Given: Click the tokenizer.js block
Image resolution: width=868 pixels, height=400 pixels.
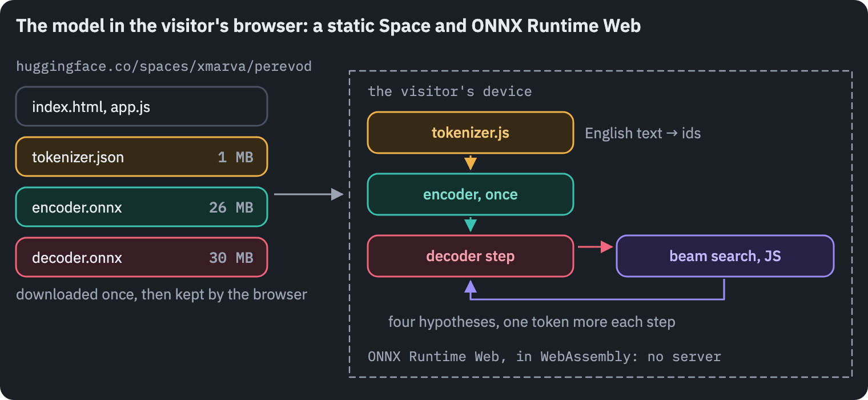Looking at the screenshot, I should 470,133.
